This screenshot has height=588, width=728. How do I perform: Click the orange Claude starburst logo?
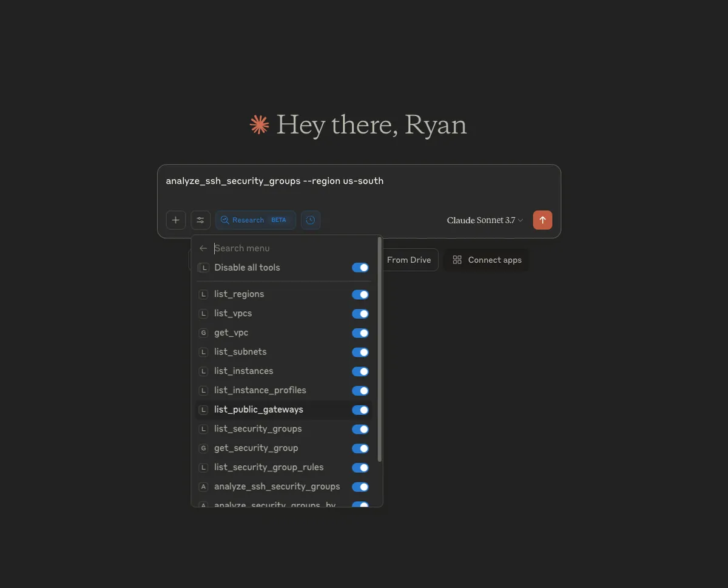click(x=260, y=125)
